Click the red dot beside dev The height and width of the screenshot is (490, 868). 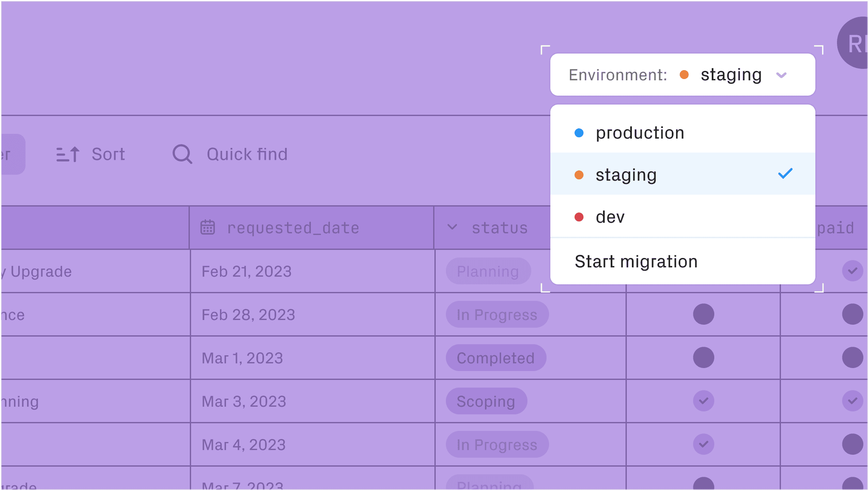point(579,217)
